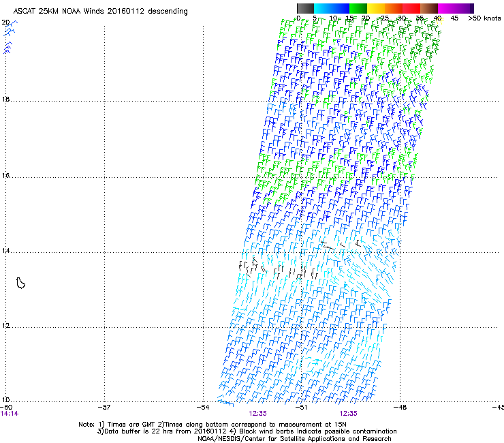Viewport: 504px width, 443px height.
Task: Click the latitude label '14'
Action: 5,250
